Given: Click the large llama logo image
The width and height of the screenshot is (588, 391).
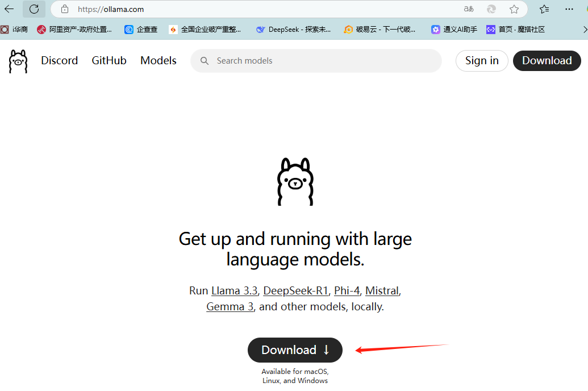Looking at the screenshot, I should click(295, 182).
